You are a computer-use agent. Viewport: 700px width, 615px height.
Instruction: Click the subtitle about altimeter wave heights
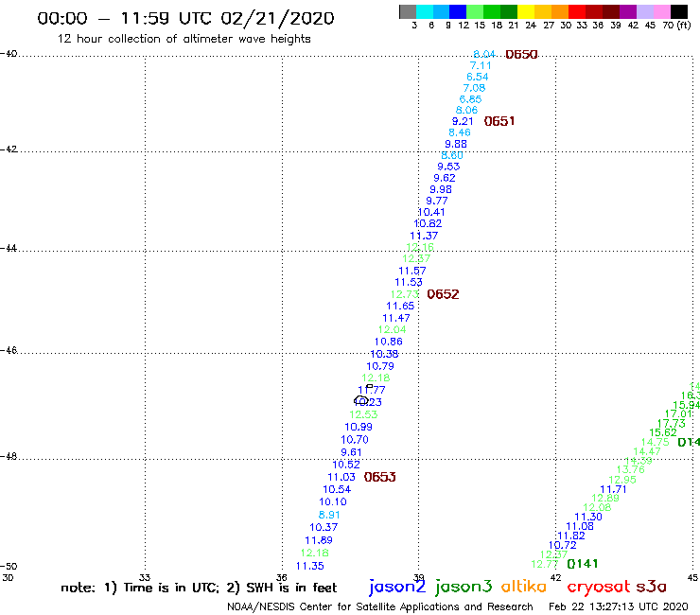pos(184,39)
